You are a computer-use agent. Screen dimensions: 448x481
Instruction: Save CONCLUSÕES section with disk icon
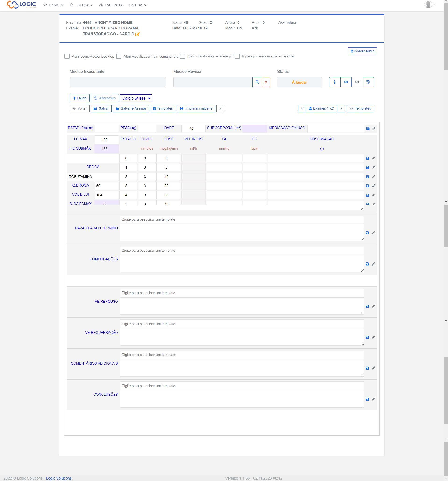(x=367, y=399)
